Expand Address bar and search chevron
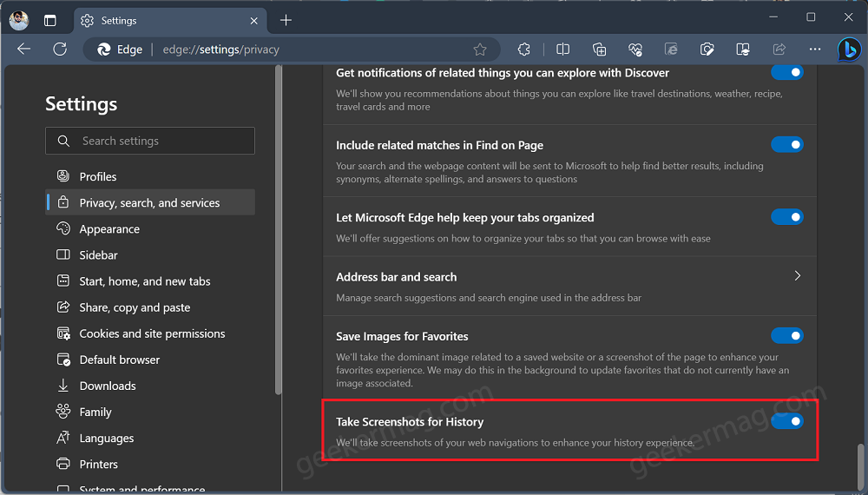868x495 pixels. (797, 276)
